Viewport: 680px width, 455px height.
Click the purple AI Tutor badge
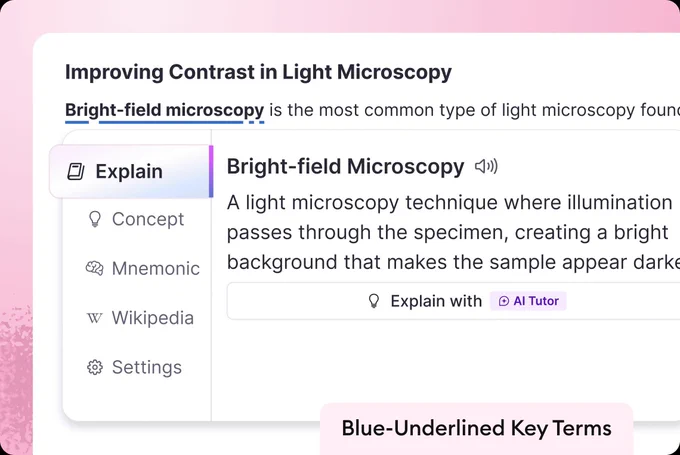[x=528, y=301]
